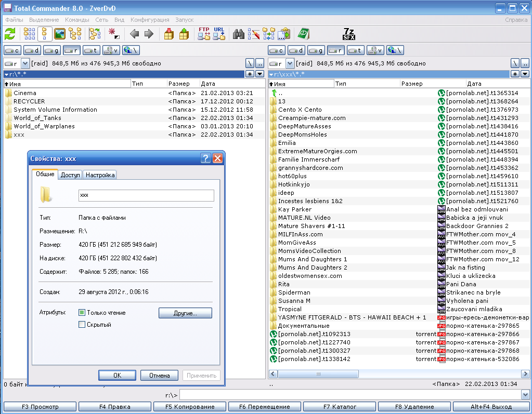Switch to thumbnail view via picture icon

pos(60,34)
